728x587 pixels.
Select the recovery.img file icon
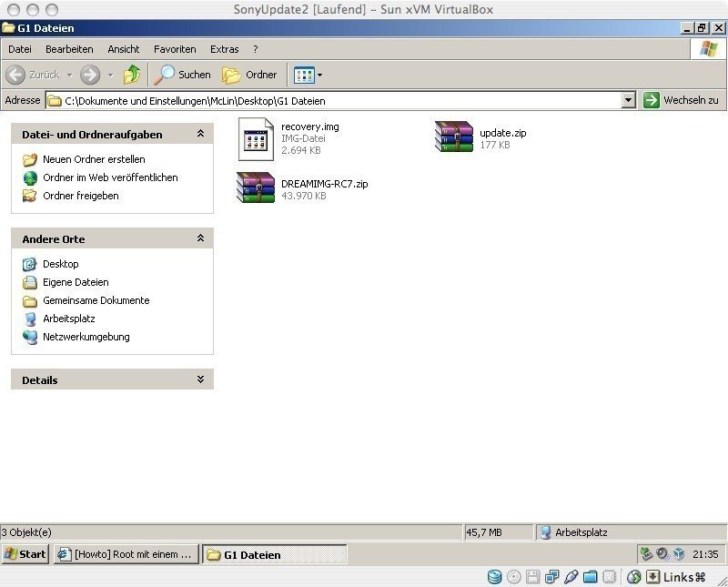coord(256,139)
